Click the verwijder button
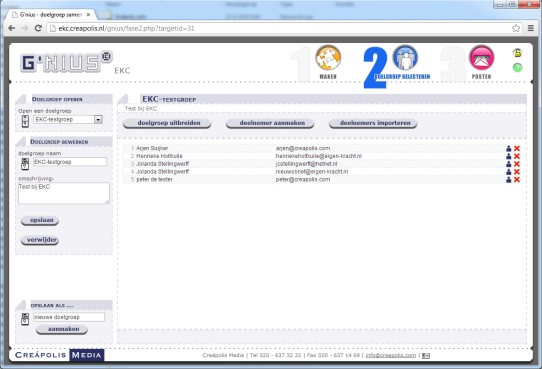Screen dimensions: 542x369 pos(40,240)
